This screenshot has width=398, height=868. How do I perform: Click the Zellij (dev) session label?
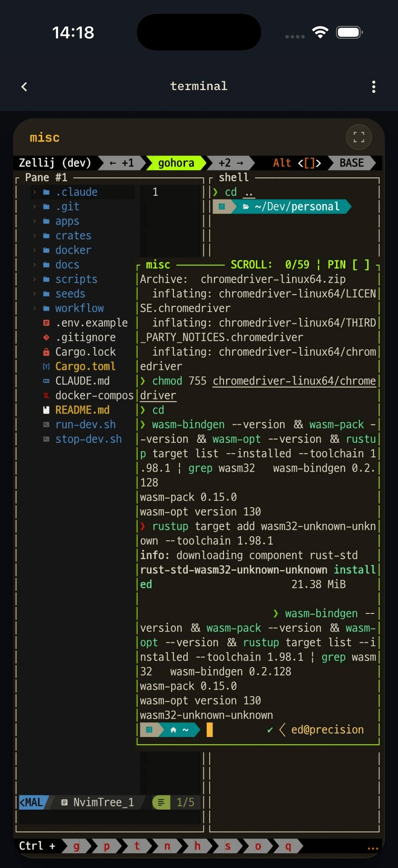tap(55, 163)
